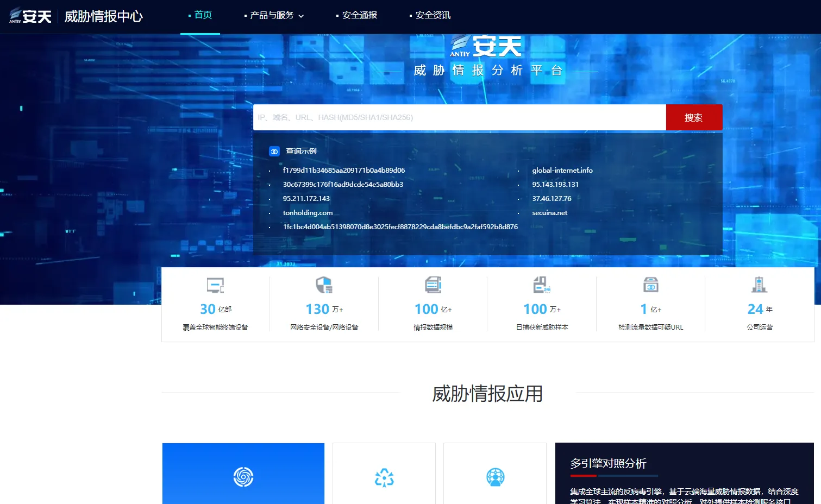Viewport: 821px width, 504px height.
Task: Select example hash 30c67399c176f16ad9dcde54e5a80bb3
Action: click(x=343, y=185)
